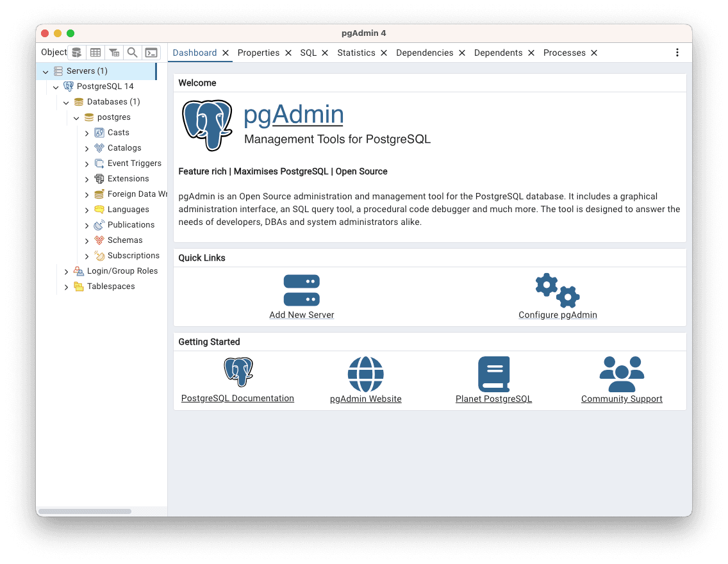Screen dimensions: 728x564
Task: Open the Add New Server link
Action: pos(302,315)
